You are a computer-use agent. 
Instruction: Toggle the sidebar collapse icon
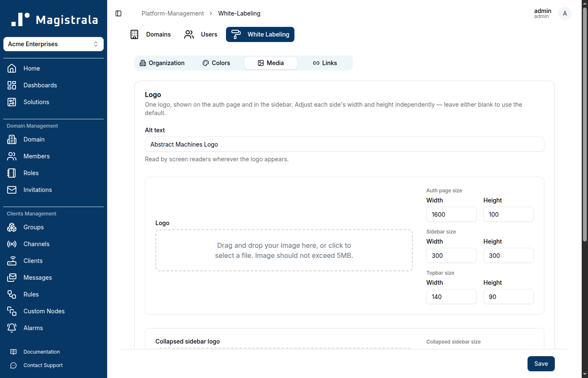click(118, 13)
